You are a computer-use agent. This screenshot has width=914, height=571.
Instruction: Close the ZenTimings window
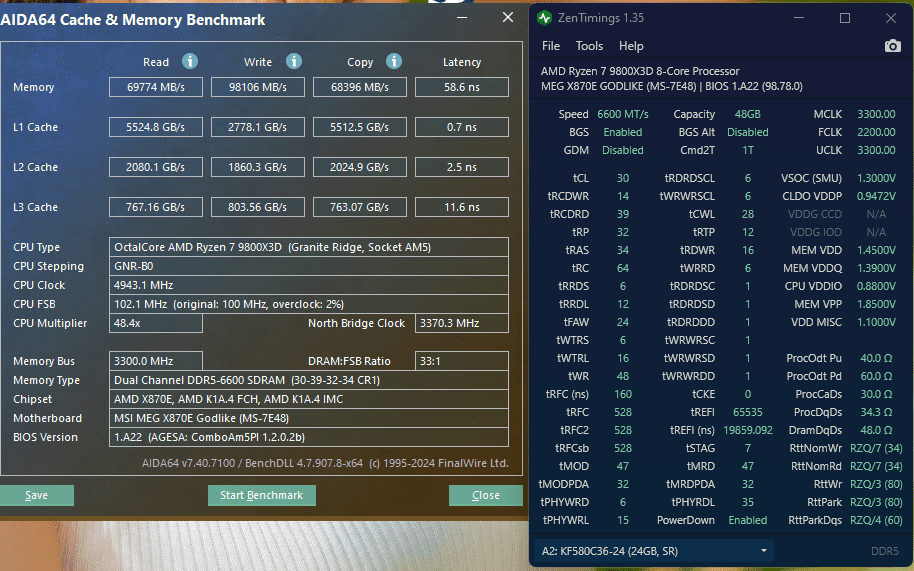tap(891, 18)
